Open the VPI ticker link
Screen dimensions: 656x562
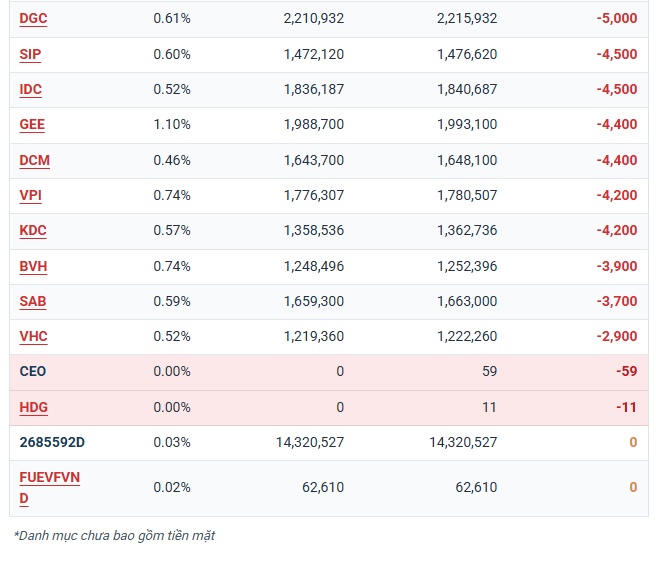[31, 195]
